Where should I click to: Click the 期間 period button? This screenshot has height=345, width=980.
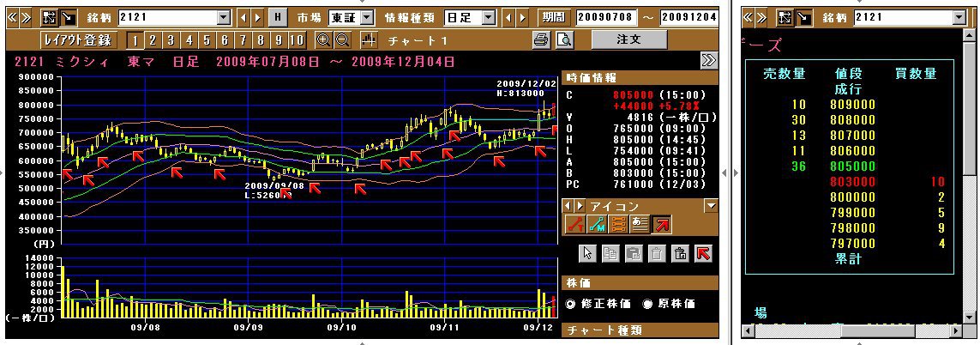click(555, 17)
